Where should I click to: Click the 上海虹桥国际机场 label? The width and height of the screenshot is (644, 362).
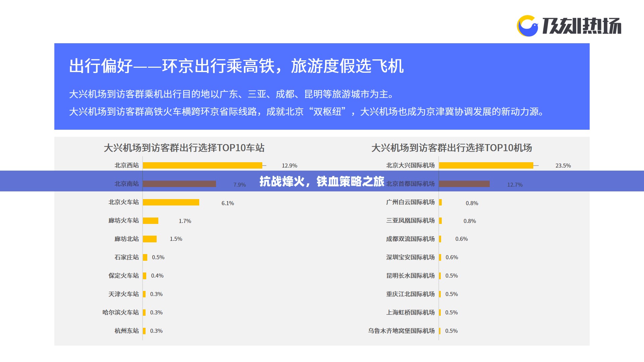coord(410,312)
